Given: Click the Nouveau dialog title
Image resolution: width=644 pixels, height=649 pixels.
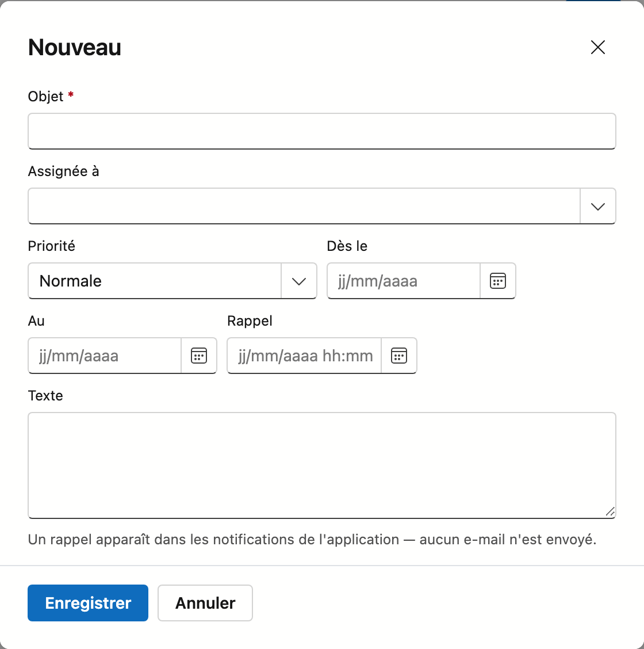Looking at the screenshot, I should click(74, 47).
